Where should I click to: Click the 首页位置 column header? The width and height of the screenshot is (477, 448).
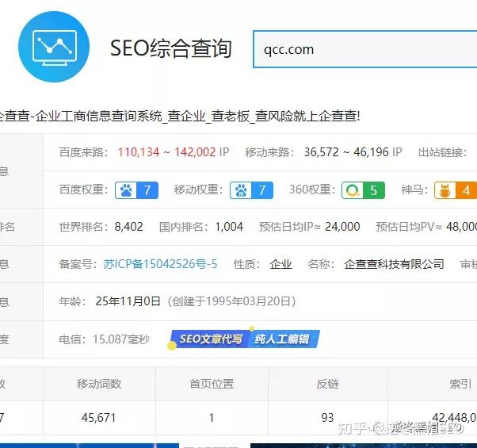[212, 384]
